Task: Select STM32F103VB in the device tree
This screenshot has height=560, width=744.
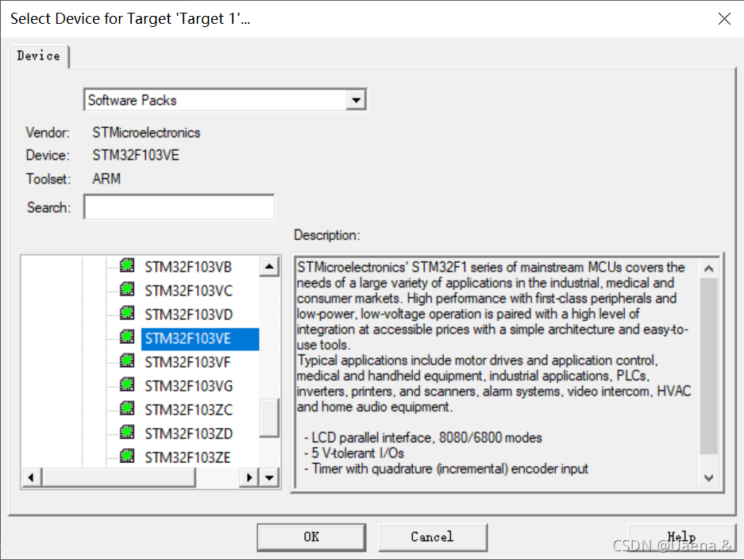Action: [188, 267]
